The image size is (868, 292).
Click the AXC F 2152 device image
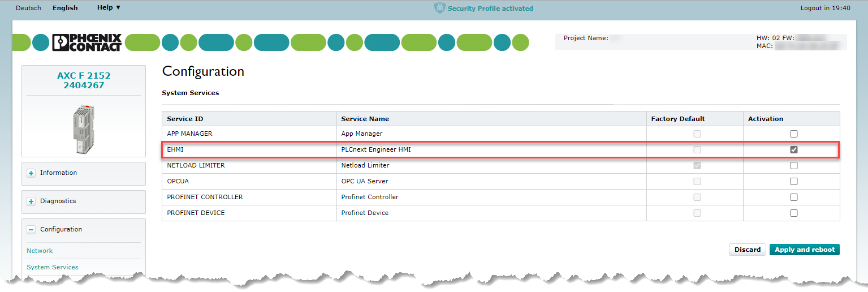(83, 129)
